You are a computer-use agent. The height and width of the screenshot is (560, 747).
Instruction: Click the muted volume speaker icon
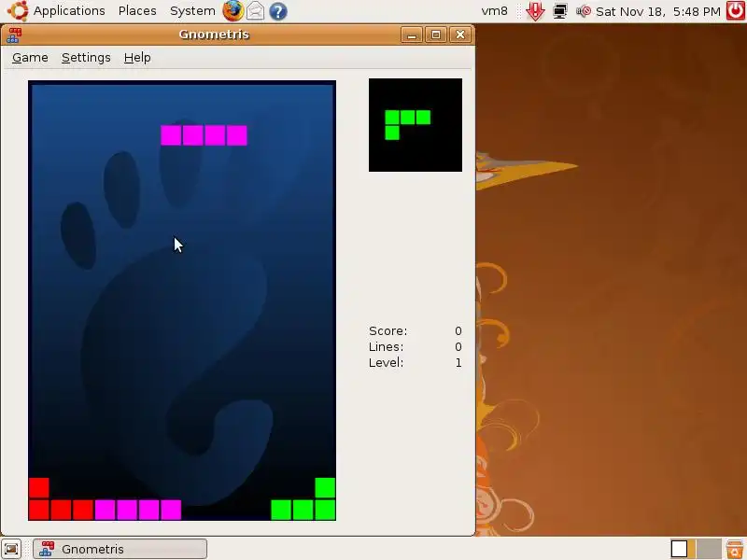click(584, 11)
